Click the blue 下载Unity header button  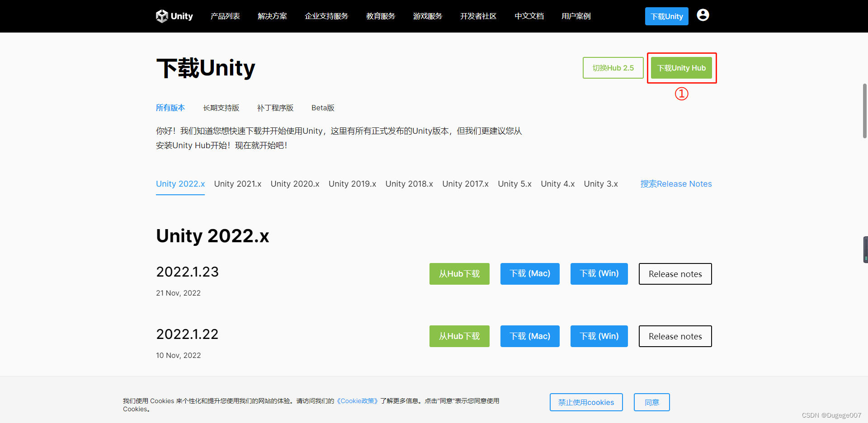(667, 16)
